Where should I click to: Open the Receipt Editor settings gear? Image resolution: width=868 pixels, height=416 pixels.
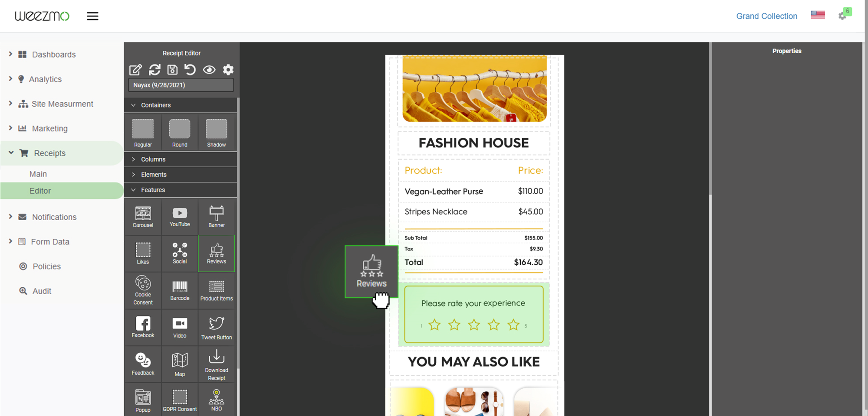pos(228,70)
